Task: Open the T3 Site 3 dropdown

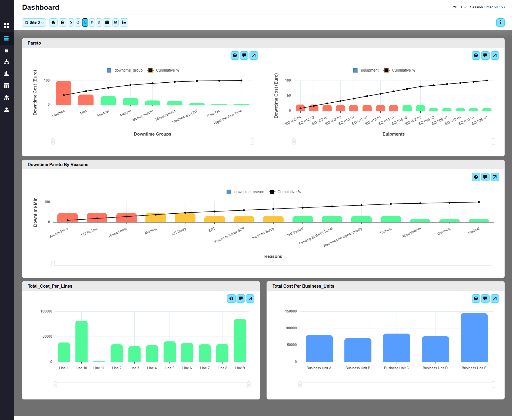Action: 34,22
